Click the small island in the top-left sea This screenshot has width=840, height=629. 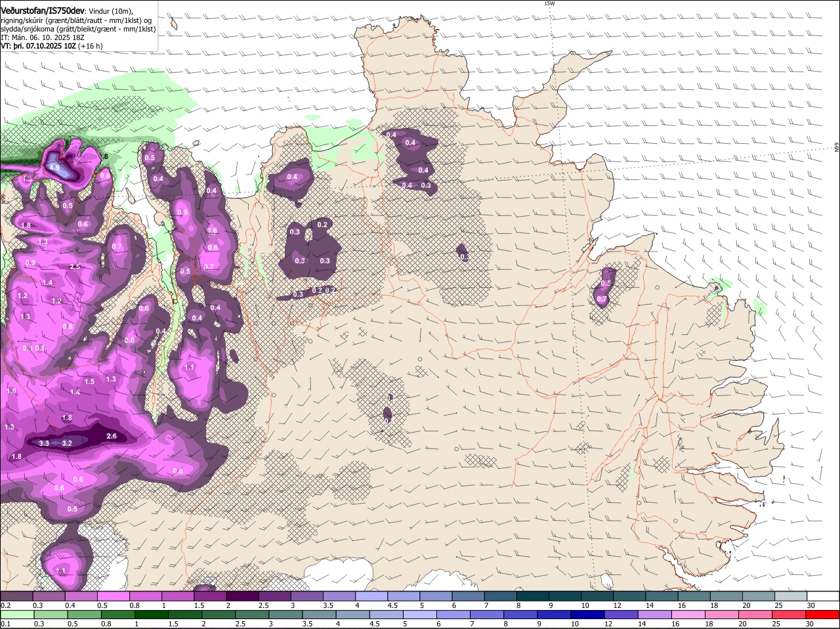[x=175, y=25]
